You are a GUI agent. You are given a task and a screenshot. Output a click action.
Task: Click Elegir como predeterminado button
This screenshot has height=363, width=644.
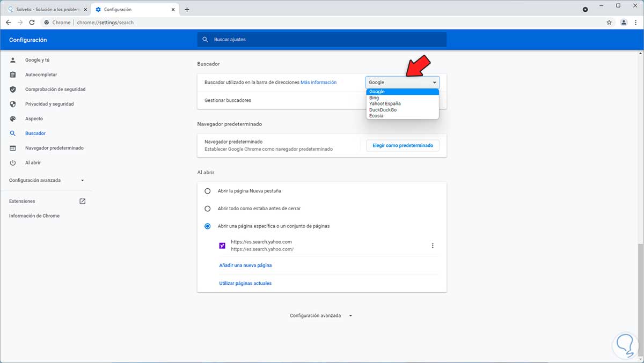point(402,145)
